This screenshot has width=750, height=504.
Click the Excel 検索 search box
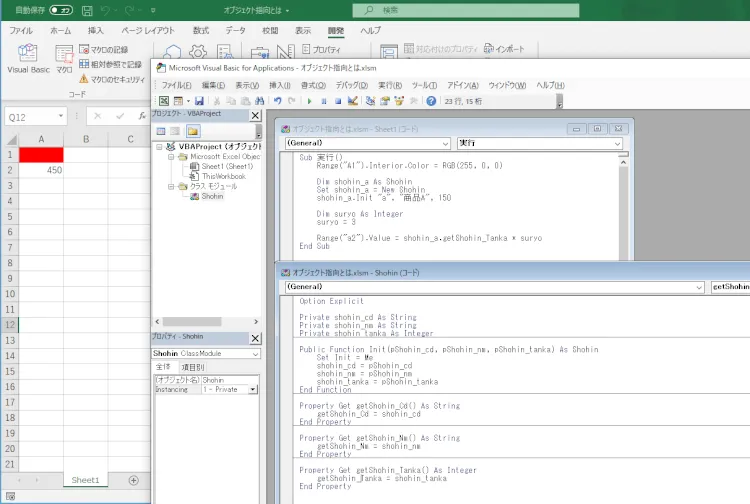465,10
